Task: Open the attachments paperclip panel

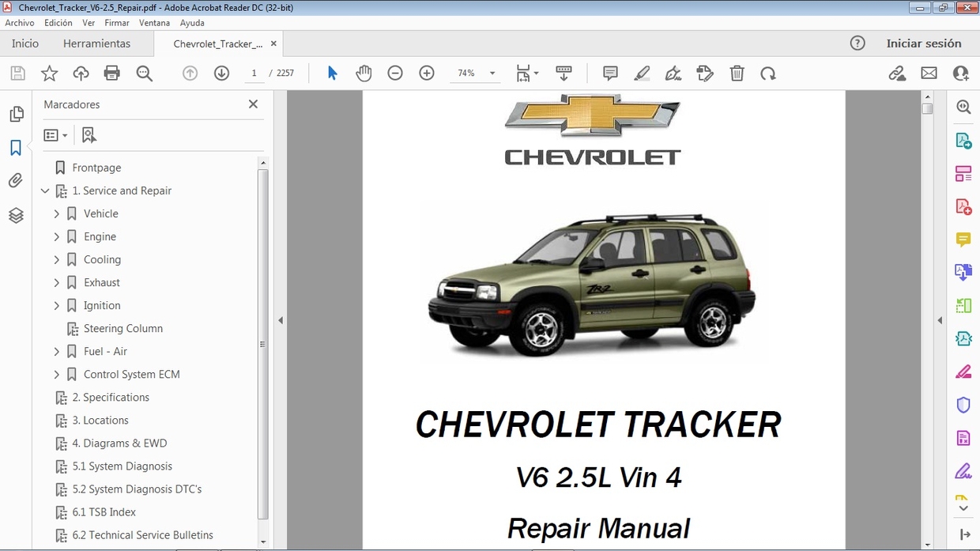Action: (16, 181)
